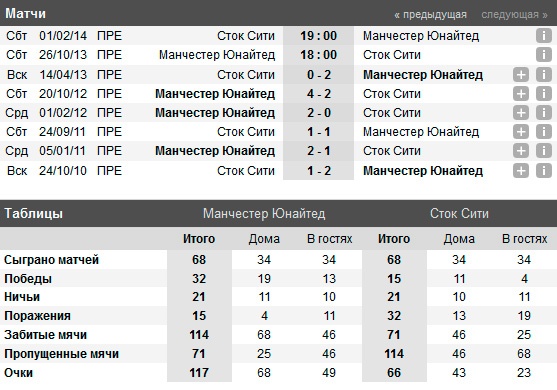The image size is (557, 390).
Task: Expand plus icon on 24/10/10 match row
Action: point(521,171)
